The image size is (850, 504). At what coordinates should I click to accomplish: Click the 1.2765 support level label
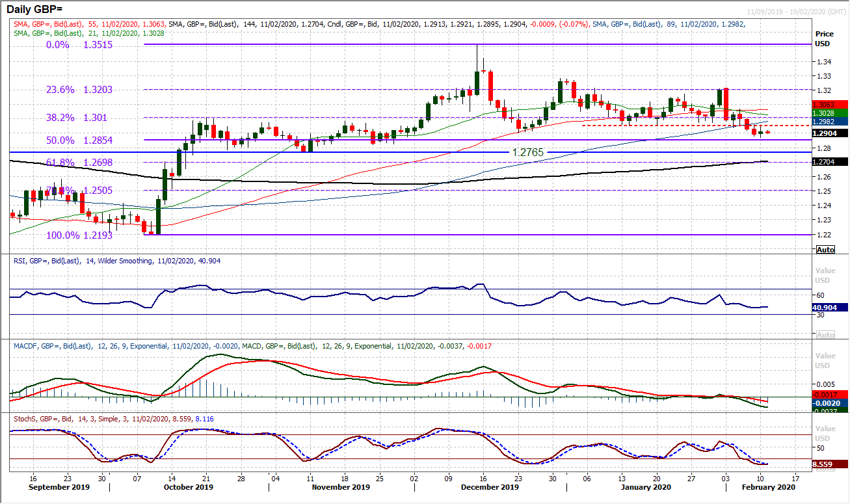coord(528,152)
